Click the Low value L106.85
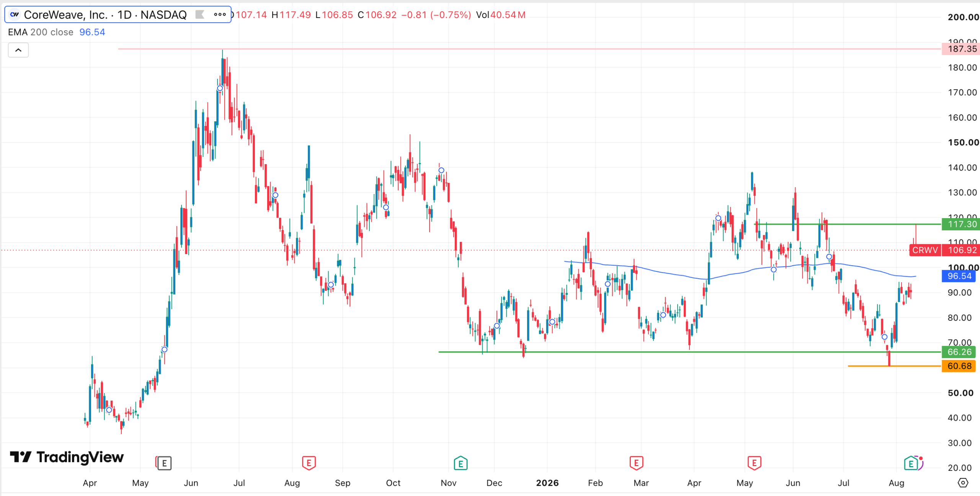Viewport: 980px width, 496px height. pos(334,15)
